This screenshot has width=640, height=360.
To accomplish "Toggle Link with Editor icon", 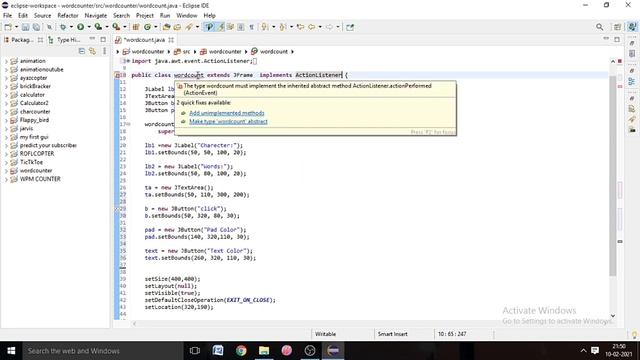I will coord(93,51).
